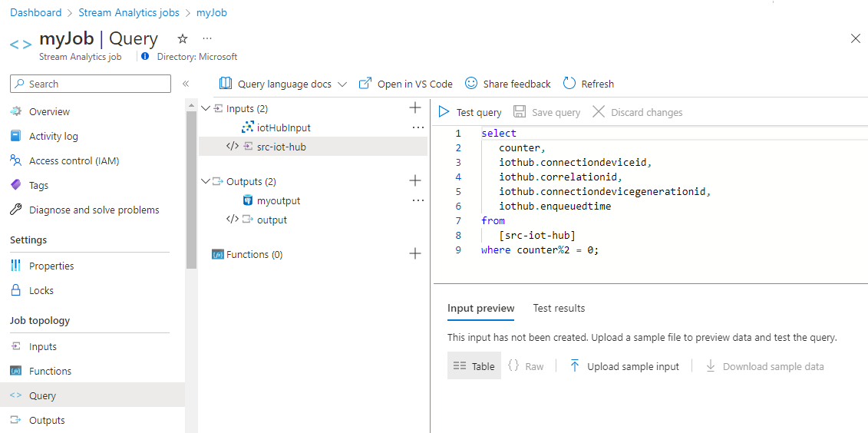This screenshot has width=868, height=433.
Task: Open Outputs in Job topology menu
Action: click(x=47, y=420)
